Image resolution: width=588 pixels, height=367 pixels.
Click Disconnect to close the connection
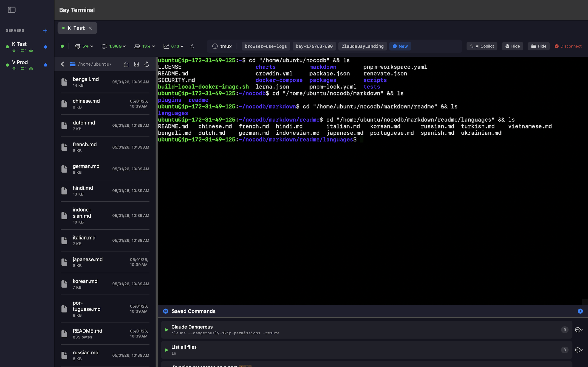pos(568,46)
